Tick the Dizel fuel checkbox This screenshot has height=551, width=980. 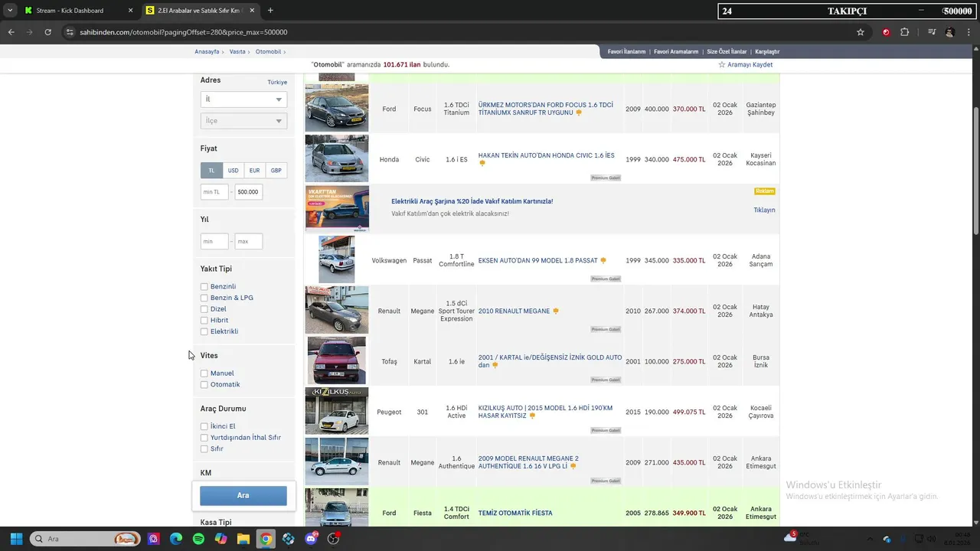(204, 309)
